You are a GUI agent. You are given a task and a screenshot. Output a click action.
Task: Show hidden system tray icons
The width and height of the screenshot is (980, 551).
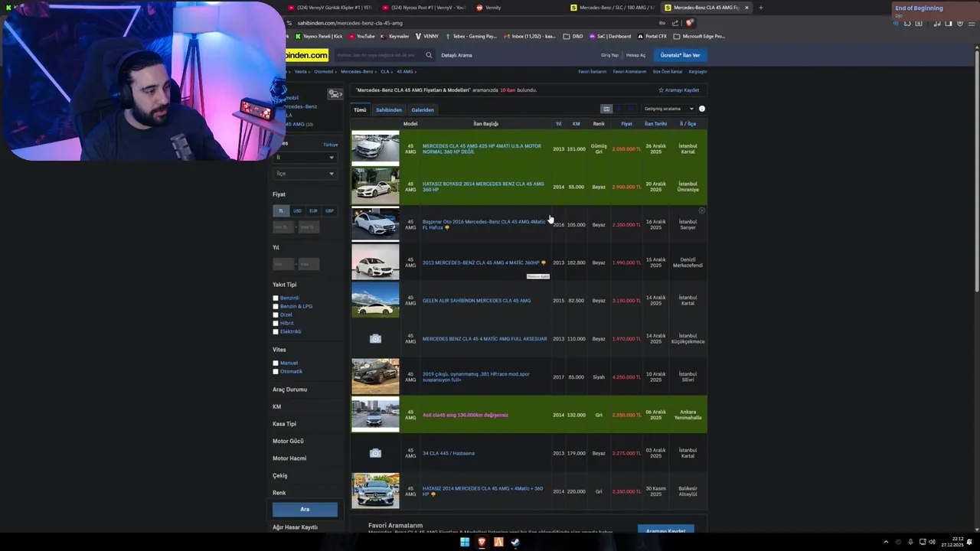886,542
